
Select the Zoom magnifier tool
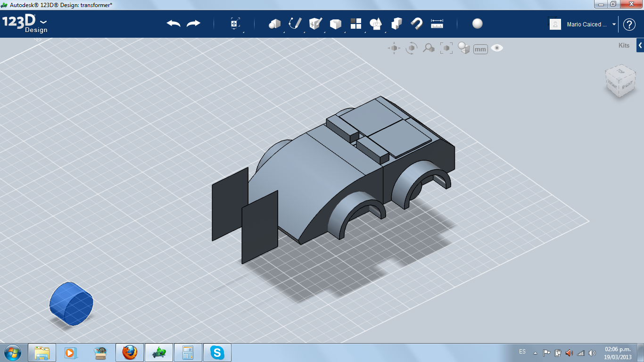[x=429, y=48]
